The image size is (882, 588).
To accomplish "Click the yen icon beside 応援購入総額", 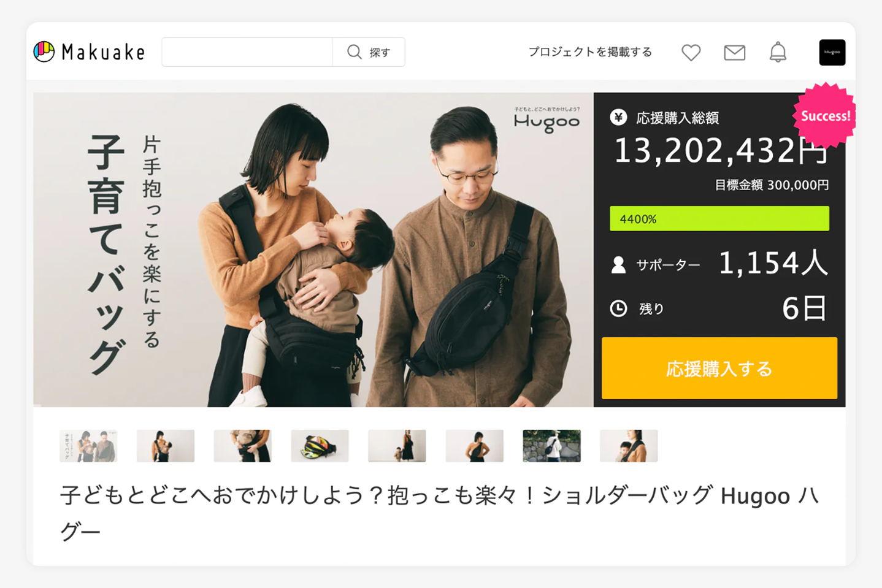I will coord(618,117).
